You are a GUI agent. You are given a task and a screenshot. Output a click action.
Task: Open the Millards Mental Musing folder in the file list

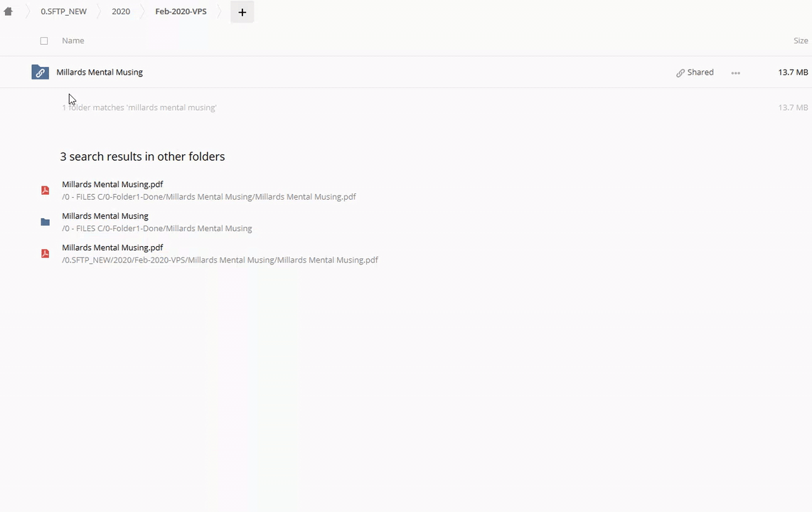click(100, 72)
